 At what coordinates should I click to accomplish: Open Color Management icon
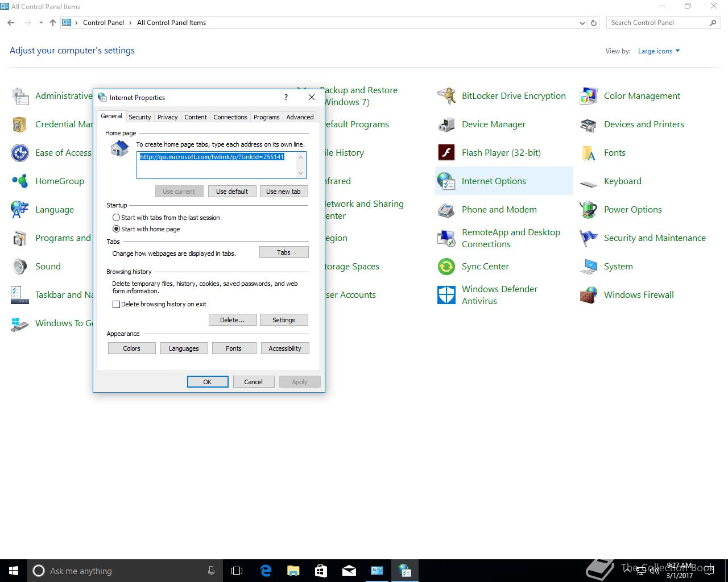(x=589, y=96)
